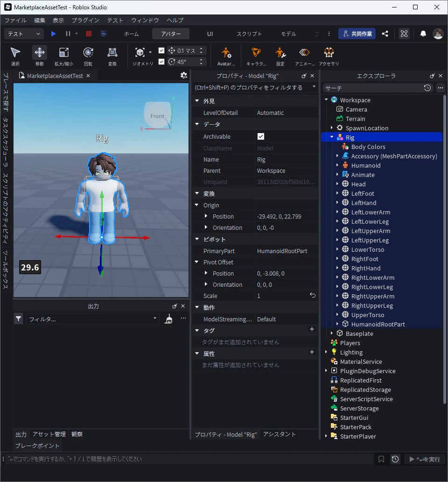Viewport: 448px width, 482px height.
Task: Expand the Humanoid node
Action: (337, 165)
